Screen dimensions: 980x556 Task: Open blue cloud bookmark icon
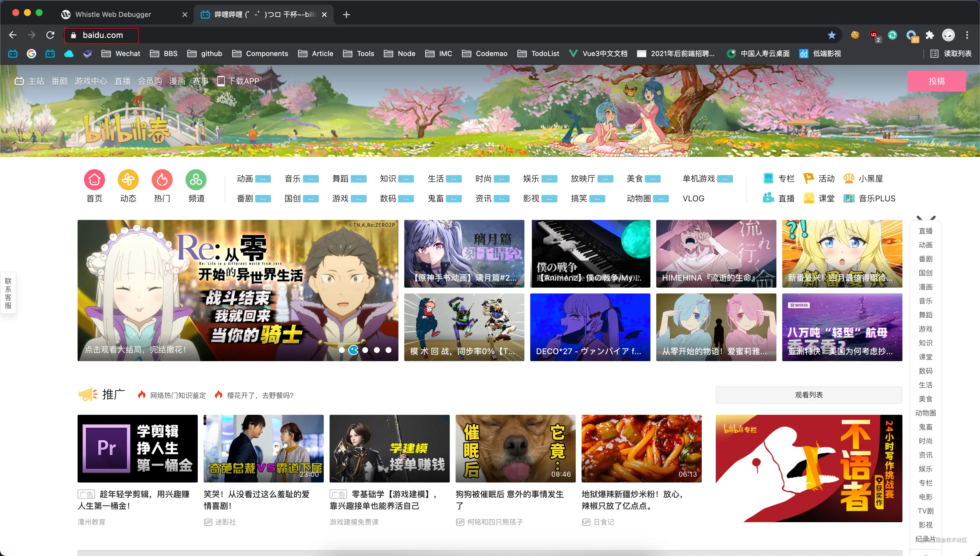pyautogui.click(x=69, y=53)
